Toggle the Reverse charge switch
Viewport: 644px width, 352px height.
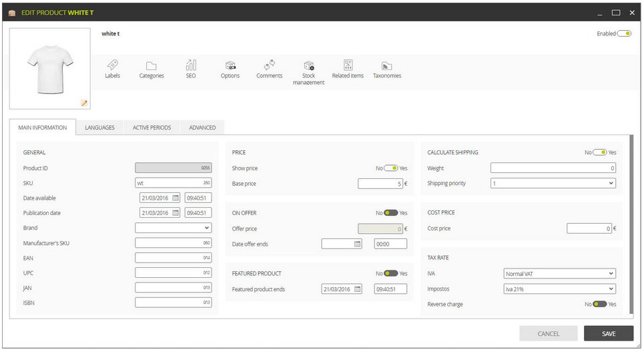pos(600,305)
